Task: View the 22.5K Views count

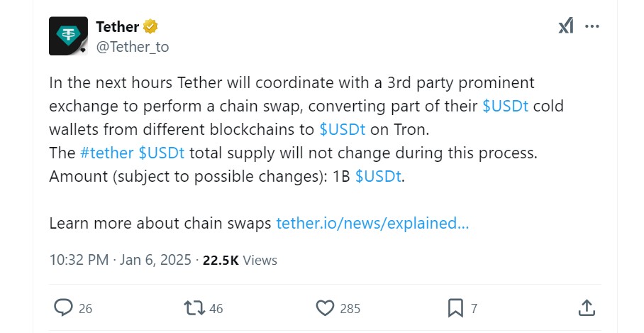Action: point(240,260)
